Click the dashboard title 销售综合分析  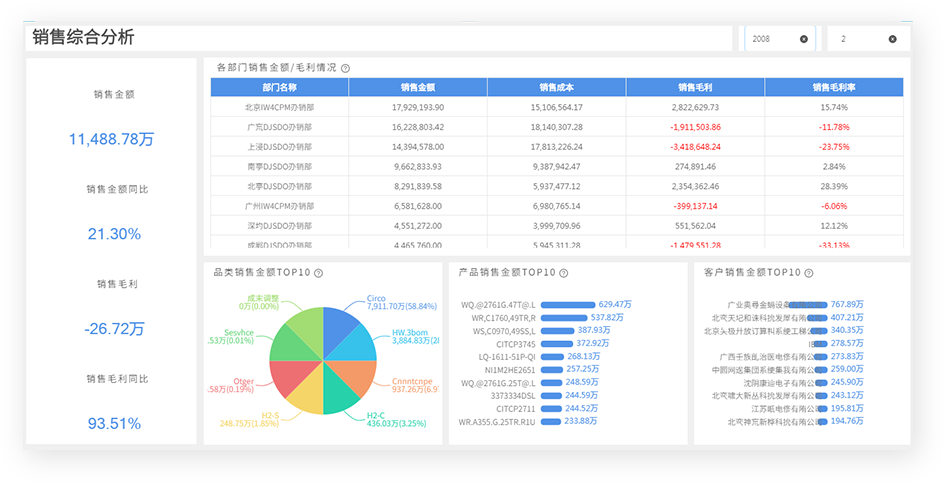pyautogui.click(x=84, y=37)
